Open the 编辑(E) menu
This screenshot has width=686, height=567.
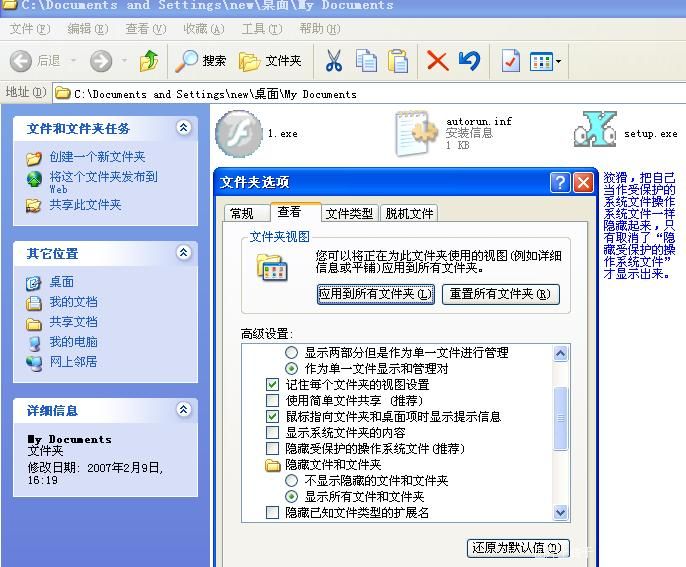point(88,29)
